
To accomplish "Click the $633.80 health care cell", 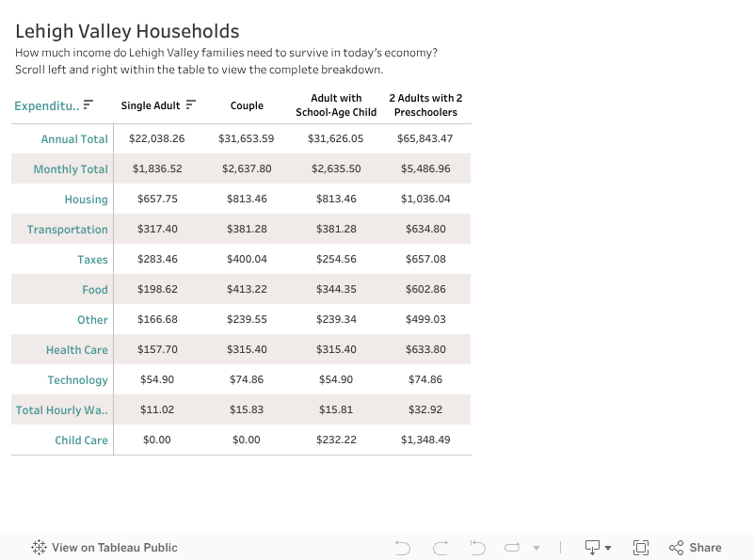I will (x=426, y=349).
